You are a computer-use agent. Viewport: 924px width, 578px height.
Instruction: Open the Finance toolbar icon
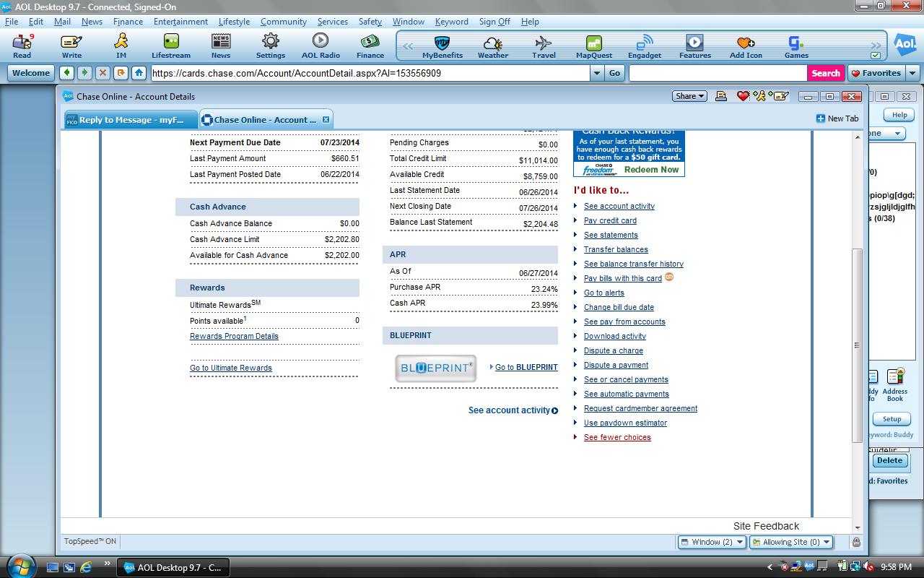[370, 46]
